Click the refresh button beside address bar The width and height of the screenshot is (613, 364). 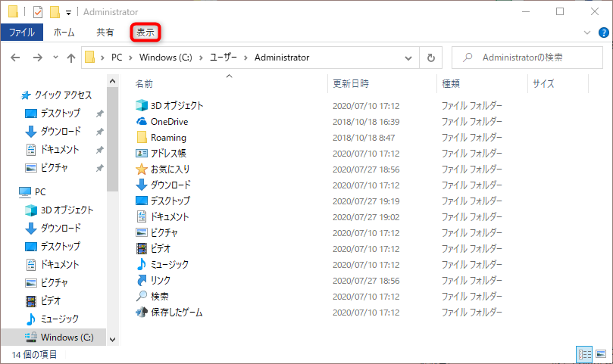(431, 58)
